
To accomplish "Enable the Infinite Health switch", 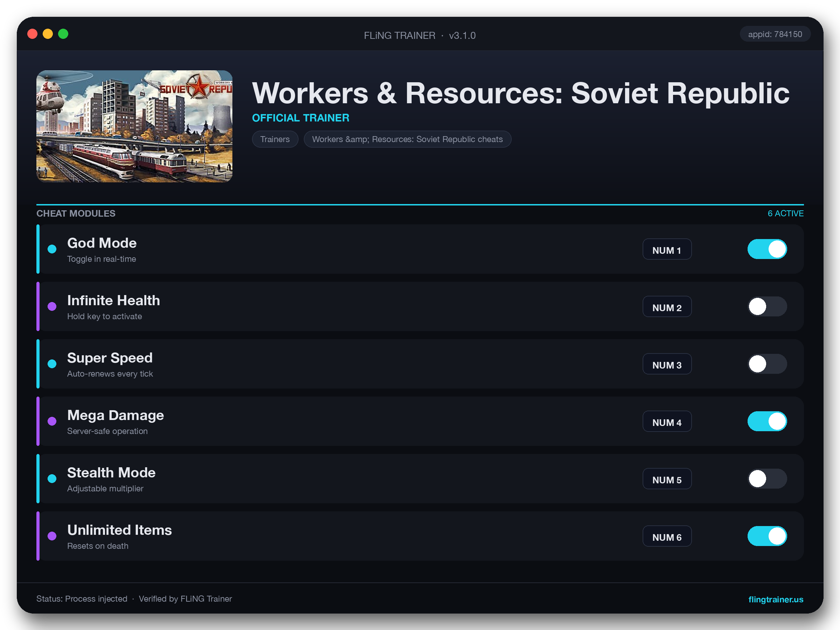I will click(767, 307).
